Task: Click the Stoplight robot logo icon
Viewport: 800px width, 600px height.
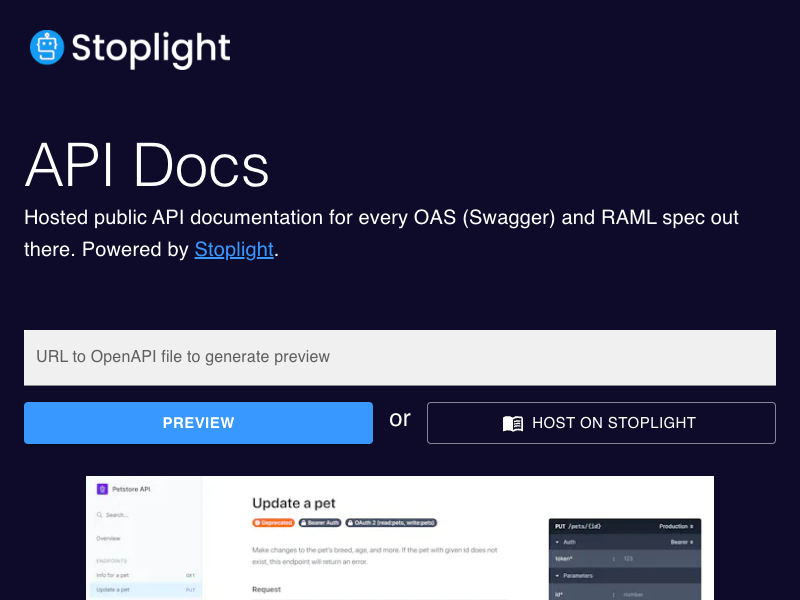Action: (x=47, y=47)
